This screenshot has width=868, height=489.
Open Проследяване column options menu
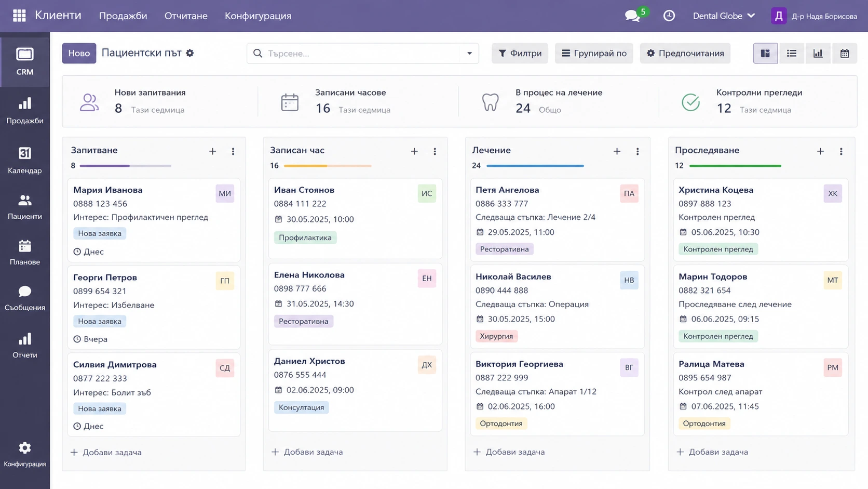(x=841, y=151)
